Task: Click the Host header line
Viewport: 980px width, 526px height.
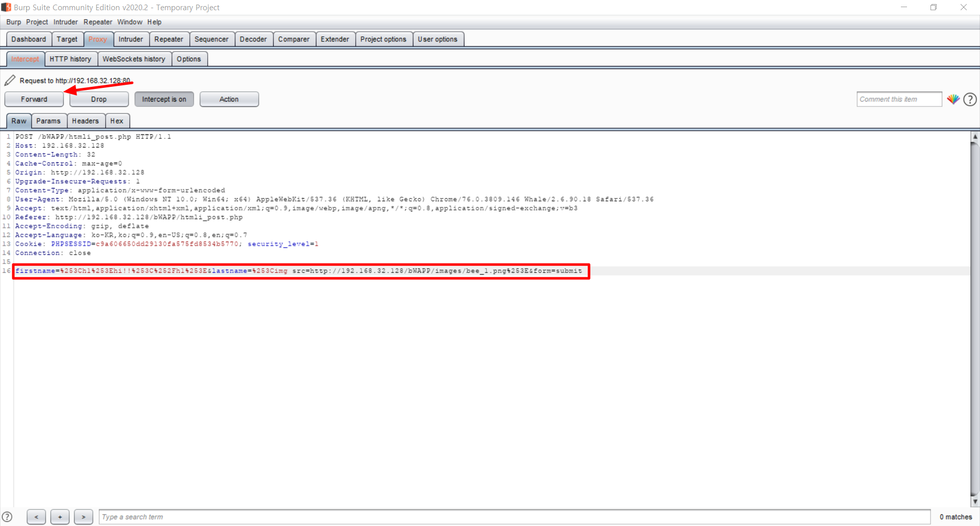Action: pos(60,146)
